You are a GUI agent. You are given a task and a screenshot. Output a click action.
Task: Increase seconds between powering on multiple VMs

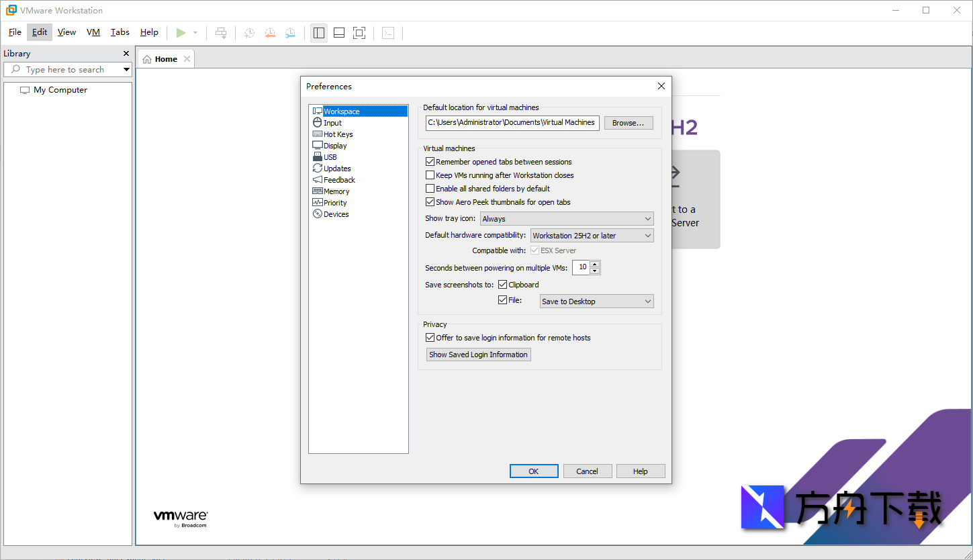(x=595, y=264)
